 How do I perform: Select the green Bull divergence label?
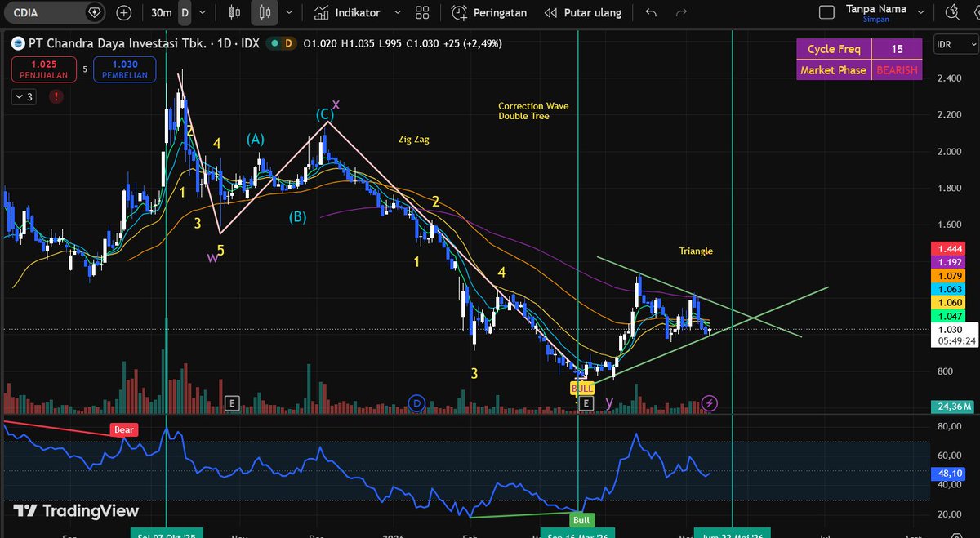point(581,519)
